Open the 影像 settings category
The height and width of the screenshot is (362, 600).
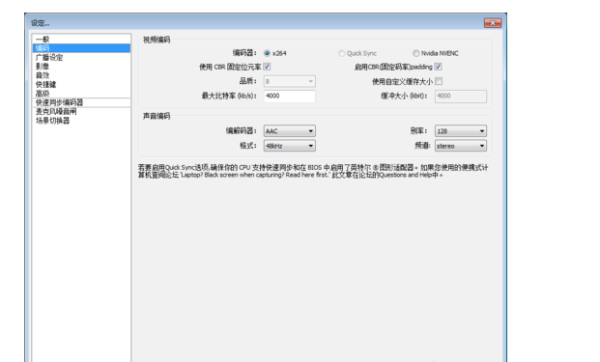pyautogui.click(x=81, y=66)
